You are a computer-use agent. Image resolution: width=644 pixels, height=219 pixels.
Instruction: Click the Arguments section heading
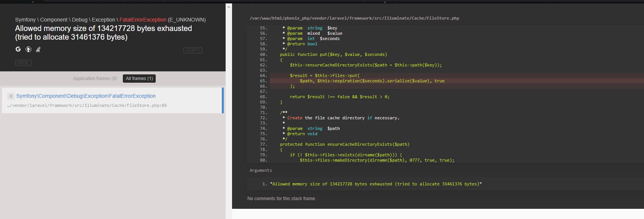(x=260, y=170)
